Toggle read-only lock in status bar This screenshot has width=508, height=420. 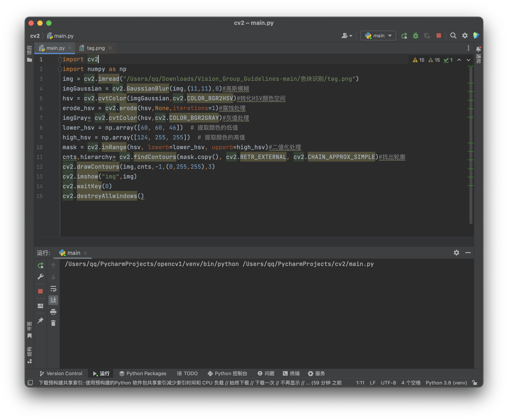[x=475, y=382]
